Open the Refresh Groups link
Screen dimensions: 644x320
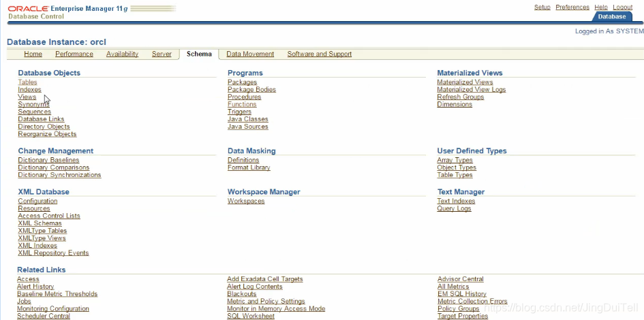click(461, 97)
